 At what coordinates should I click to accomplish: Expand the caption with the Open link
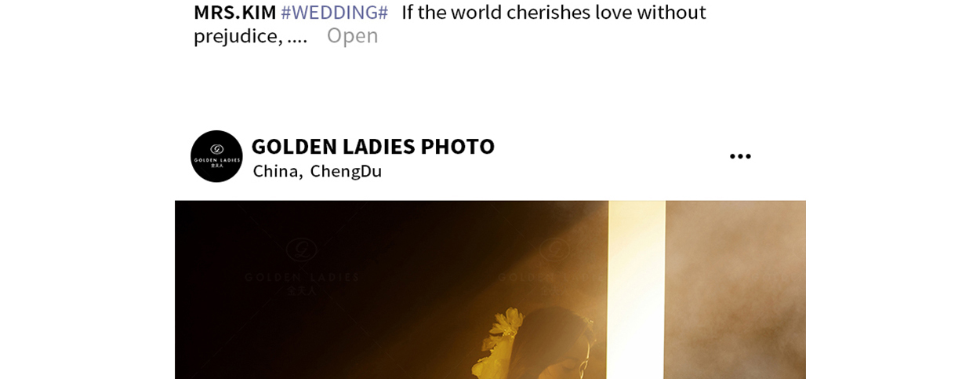coord(352,35)
